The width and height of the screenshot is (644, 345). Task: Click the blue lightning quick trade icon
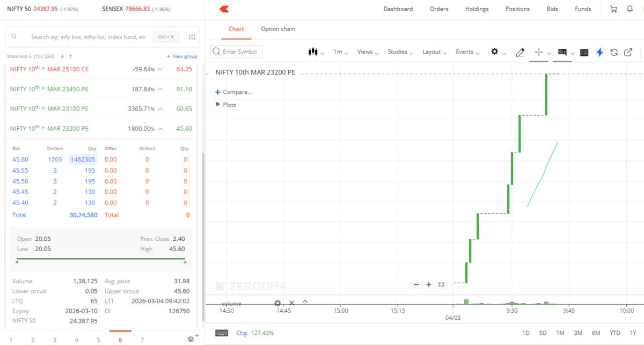tap(600, 52)
